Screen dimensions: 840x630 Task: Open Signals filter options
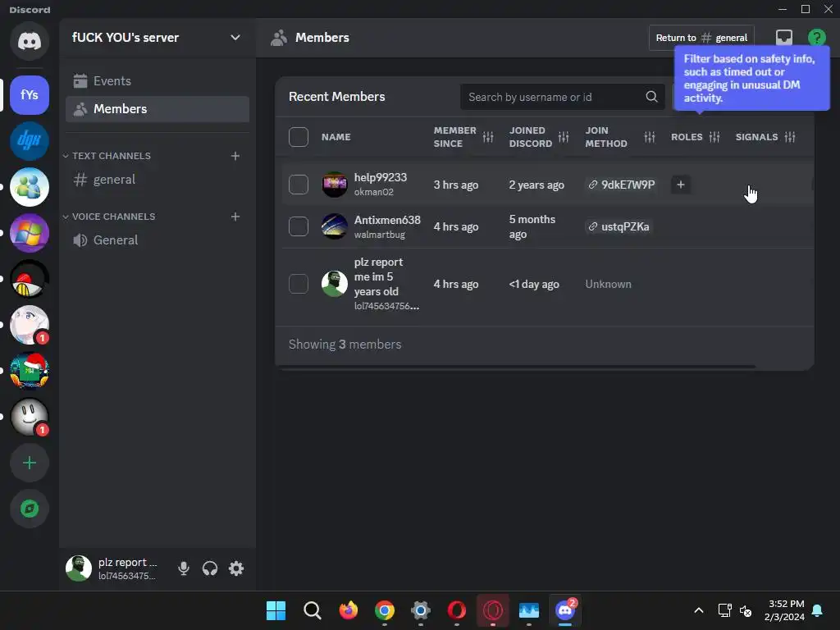point(790,137)
